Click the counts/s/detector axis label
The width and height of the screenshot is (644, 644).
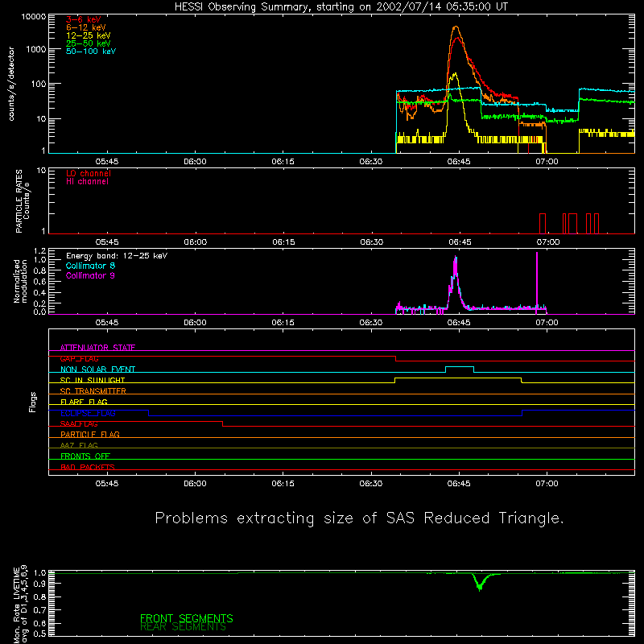click(11, 84)
